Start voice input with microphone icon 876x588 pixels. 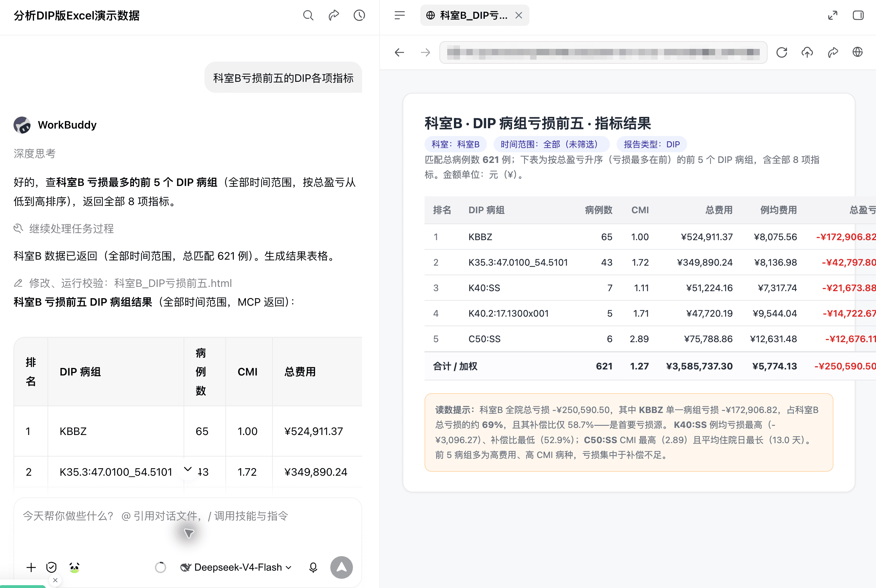(x=313, y=567)
